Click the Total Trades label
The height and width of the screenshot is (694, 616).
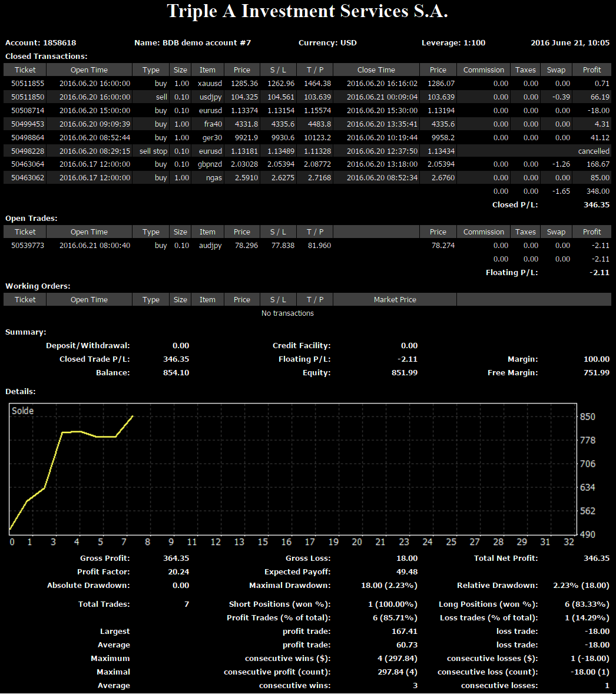click(104, 604)
